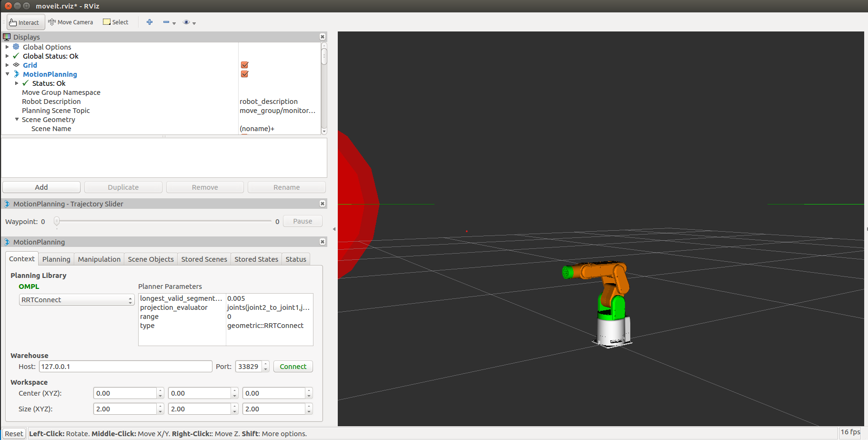
Task: Collapse the Scene Geometry section
Action: [17, 120]
